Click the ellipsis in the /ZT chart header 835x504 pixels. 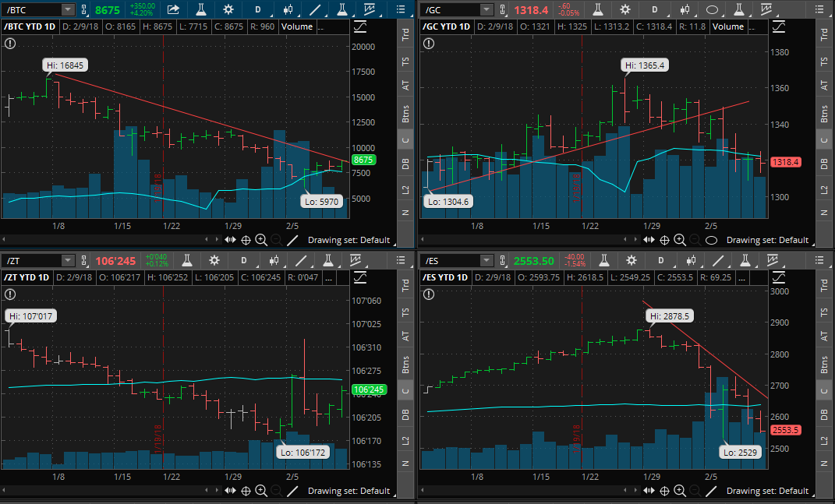328,277
